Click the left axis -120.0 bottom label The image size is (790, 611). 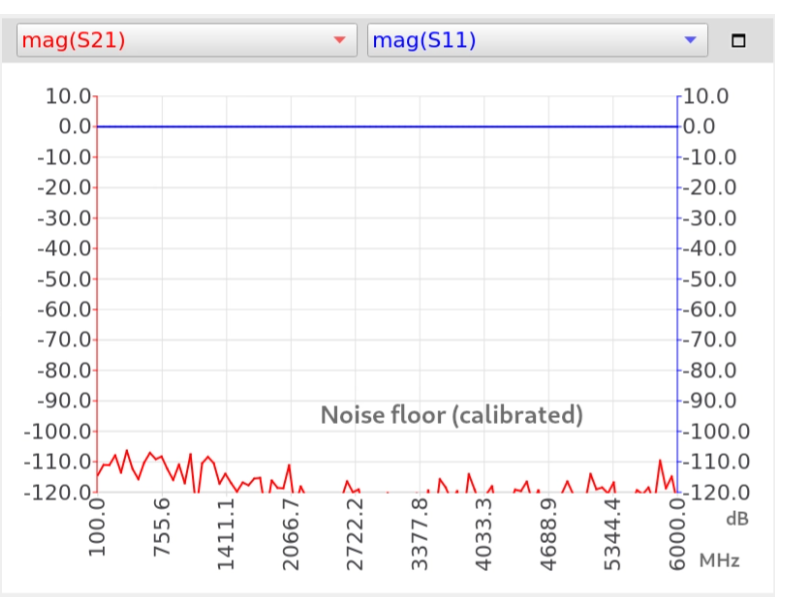coord(58,493)
